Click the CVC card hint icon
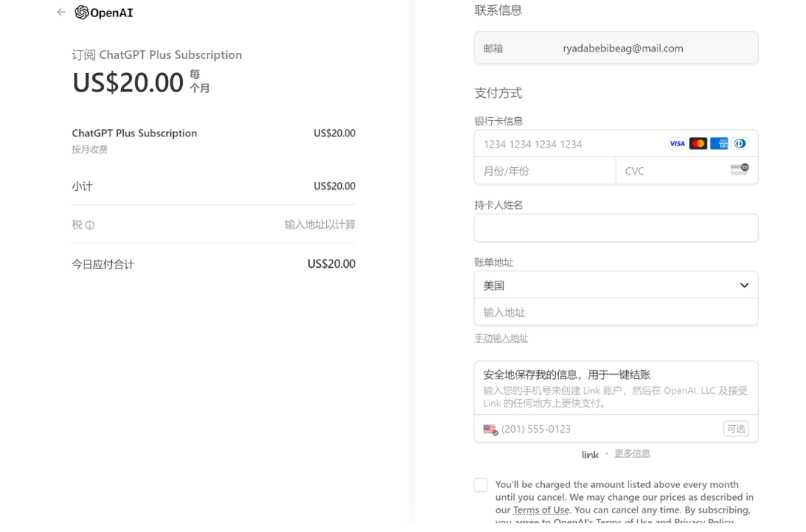Image resolution: width=806 pixels, height=532 pixels. click(x=739, y=170)
